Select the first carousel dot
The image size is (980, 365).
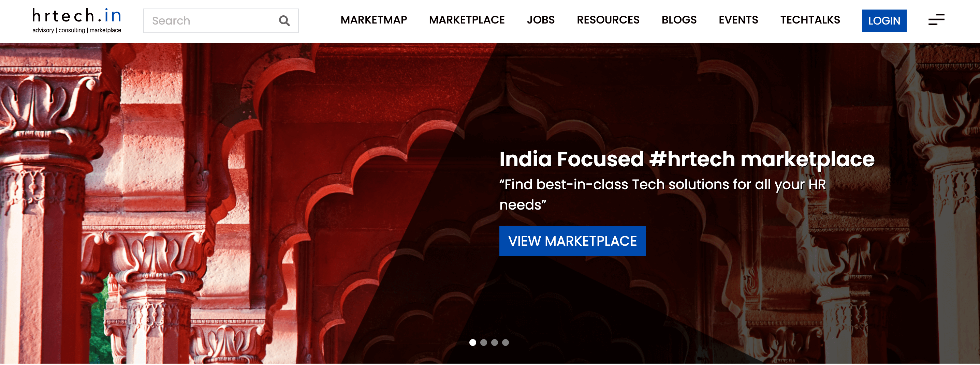click(472, 343)
